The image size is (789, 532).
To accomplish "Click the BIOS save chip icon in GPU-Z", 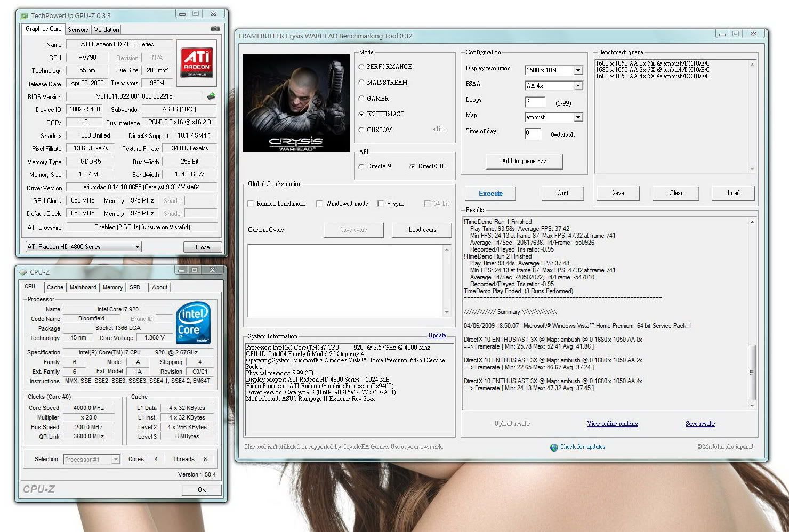I will [211, 96].
